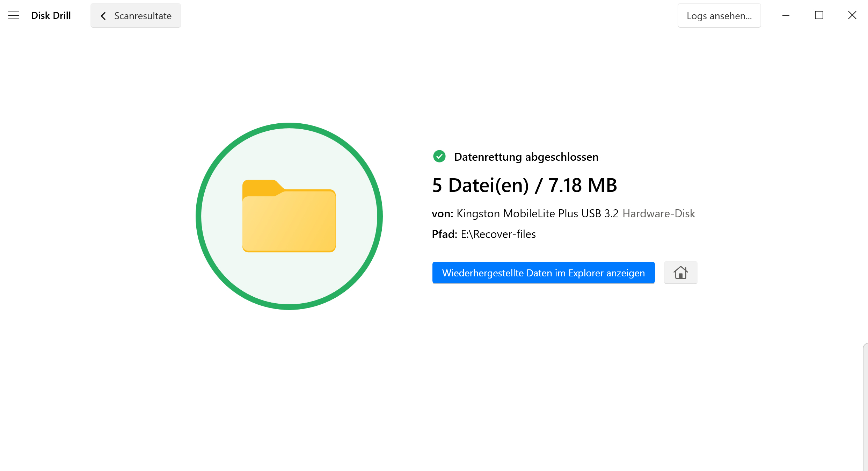The width and height of the screenshot is (868, 471).
Task: Click the back arrow in Scanresultate
Action: (x=103, y=16)
